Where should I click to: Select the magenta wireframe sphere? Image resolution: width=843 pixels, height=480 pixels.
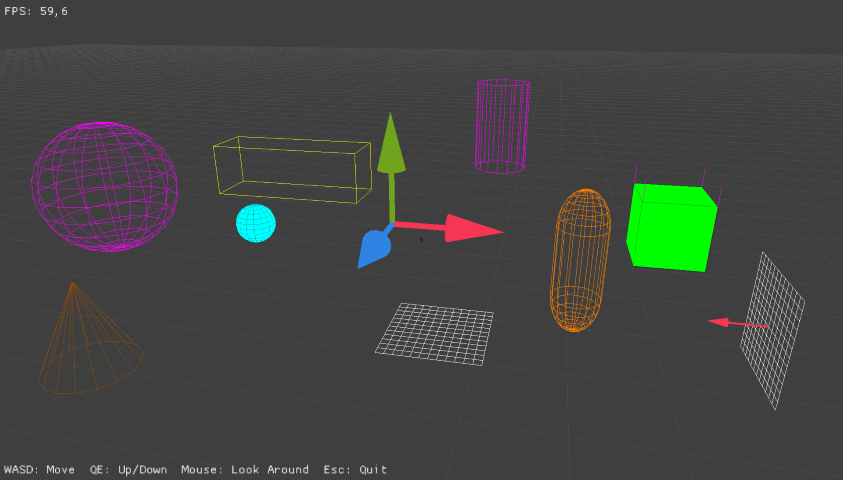coord(104,187)
